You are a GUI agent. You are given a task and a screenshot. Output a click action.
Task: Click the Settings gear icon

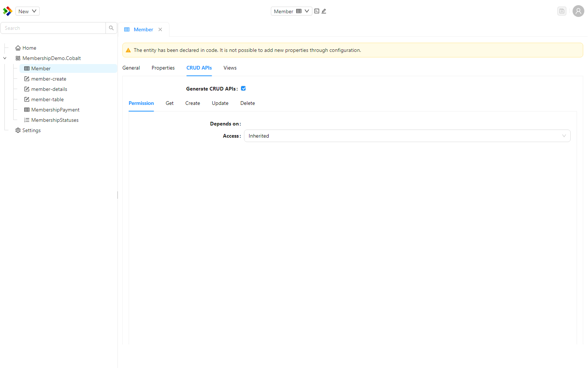click(18, 130)
